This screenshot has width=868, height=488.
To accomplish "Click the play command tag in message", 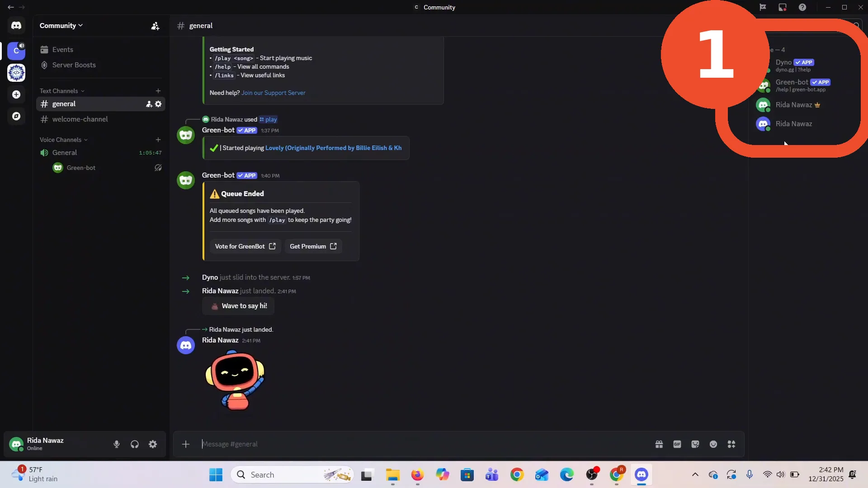I will click(268, 120).
